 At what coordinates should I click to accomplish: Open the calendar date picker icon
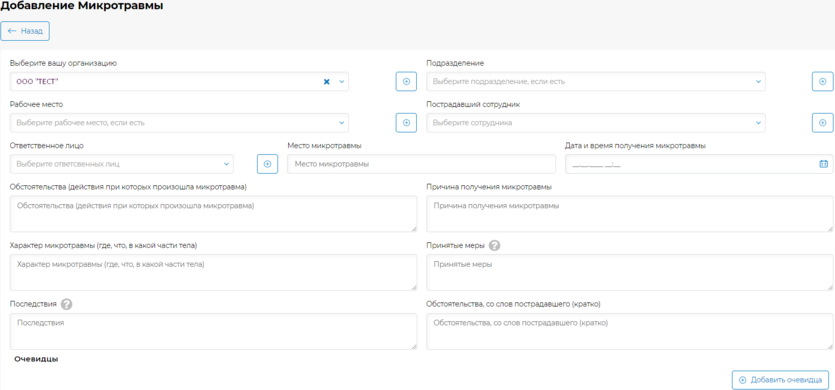(823, 164)
